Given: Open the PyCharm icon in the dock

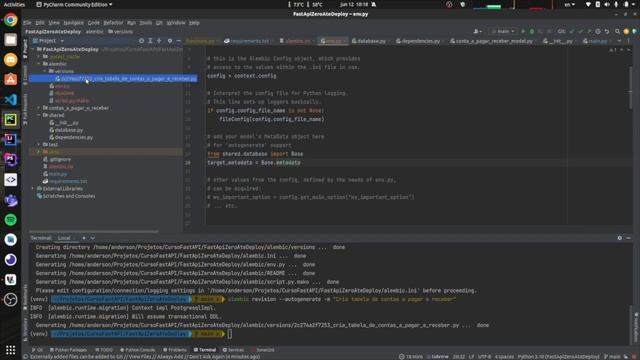Looking at the screenshot, I should coord(11,119).
